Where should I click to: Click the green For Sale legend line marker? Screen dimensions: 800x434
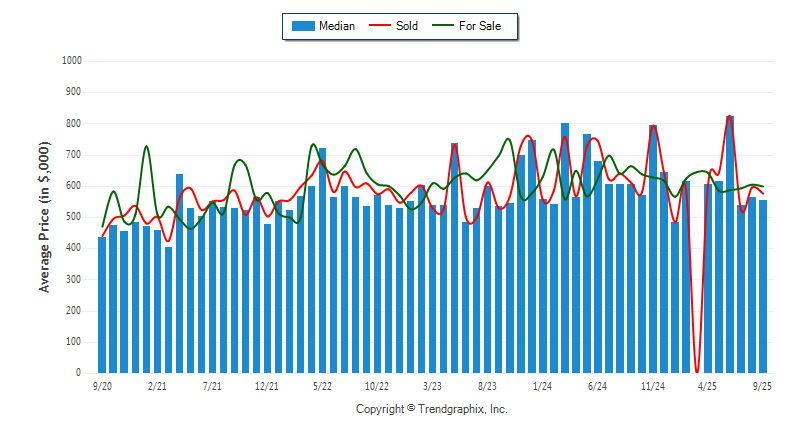click(443, 26)
